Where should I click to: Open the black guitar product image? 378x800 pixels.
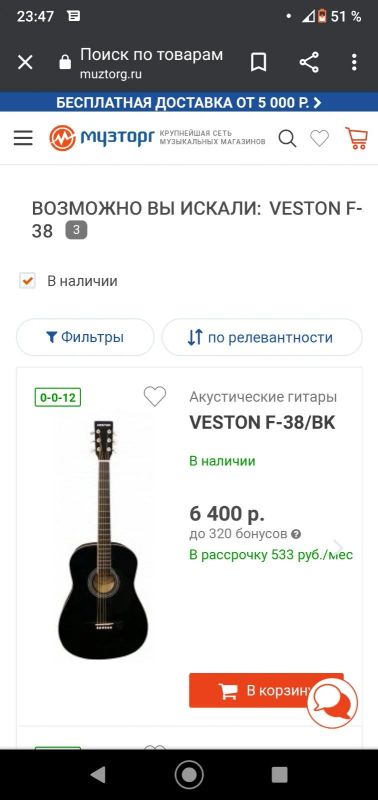click(x=103, y=540)
